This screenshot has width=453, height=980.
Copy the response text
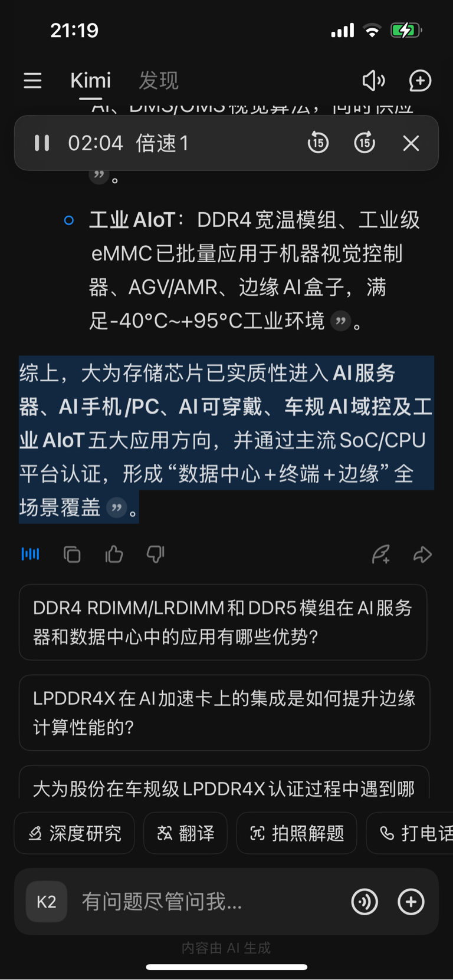pyautogui.click(x=72, y=555)
